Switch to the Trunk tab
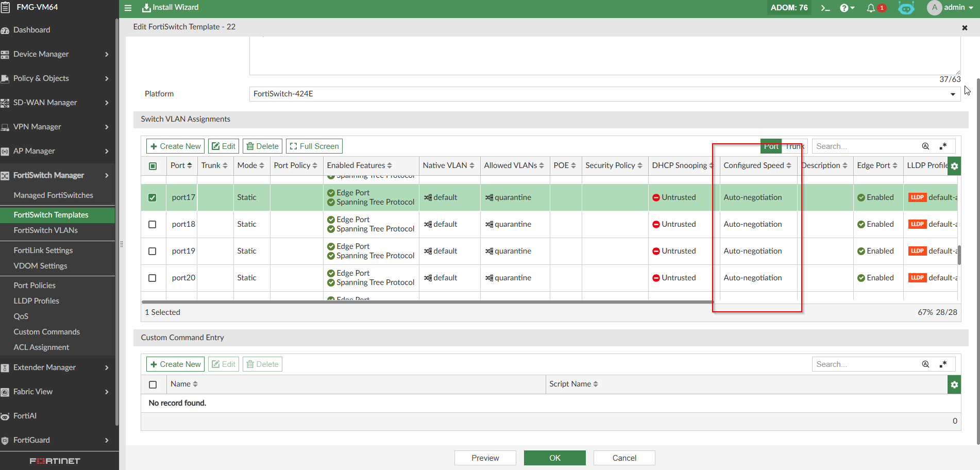 point(795,146)
